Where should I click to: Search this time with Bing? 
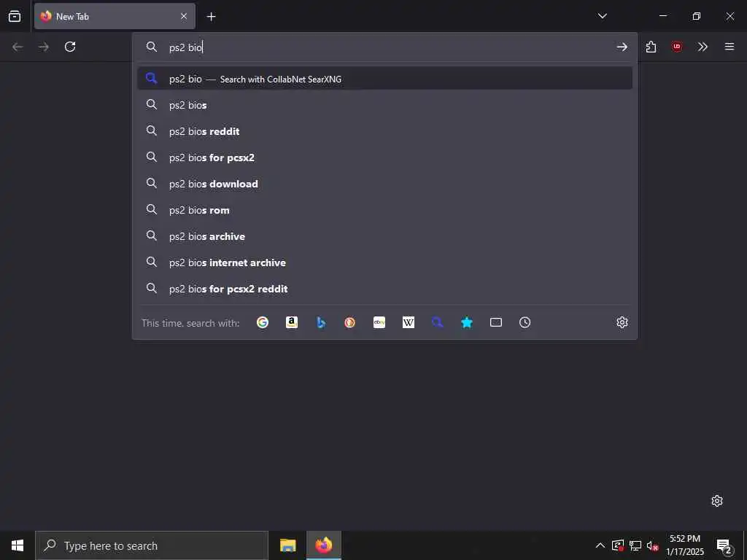pos(321,322)
